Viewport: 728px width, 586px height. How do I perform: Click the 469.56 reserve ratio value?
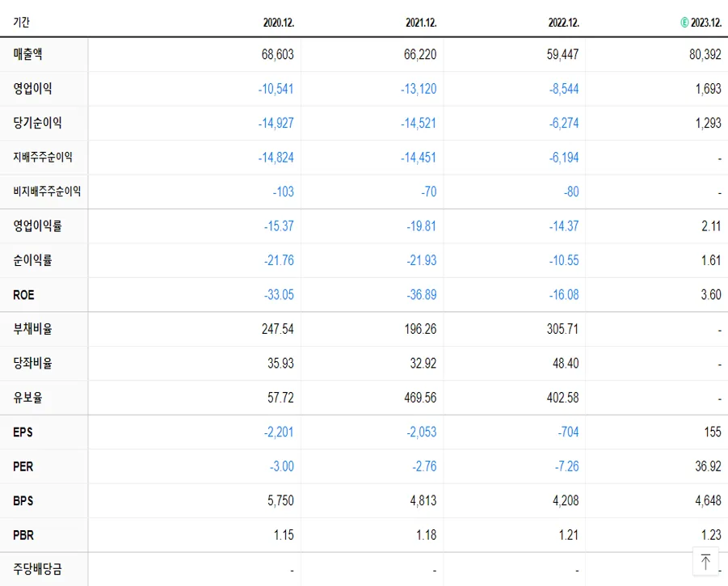[x=420, y=398]
